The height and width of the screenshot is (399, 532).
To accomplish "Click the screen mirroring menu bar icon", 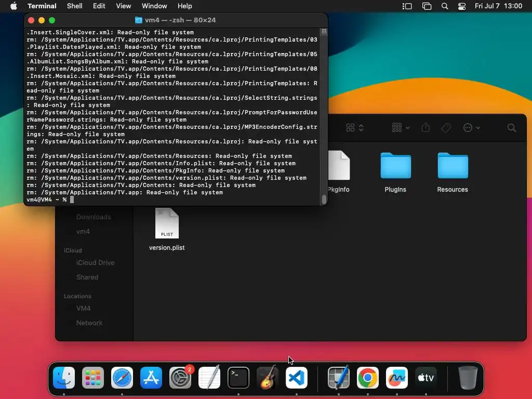I will (x=427, y=6).
